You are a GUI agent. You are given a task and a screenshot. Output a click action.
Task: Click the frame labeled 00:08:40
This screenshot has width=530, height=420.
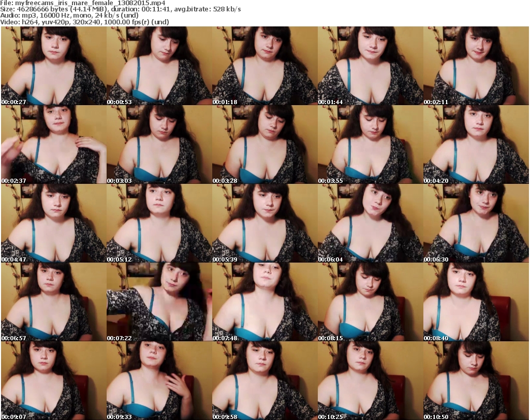(476, 301)
